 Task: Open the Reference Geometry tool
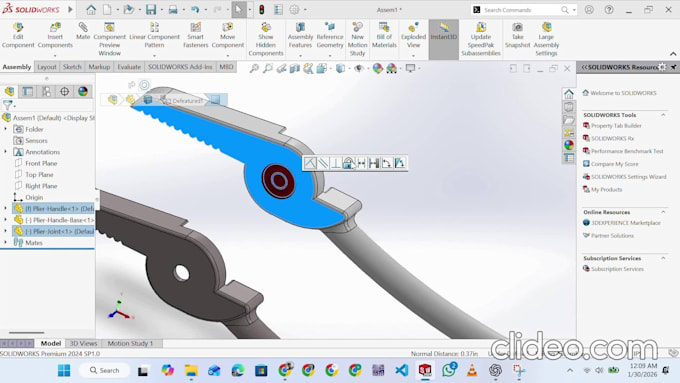330,36
